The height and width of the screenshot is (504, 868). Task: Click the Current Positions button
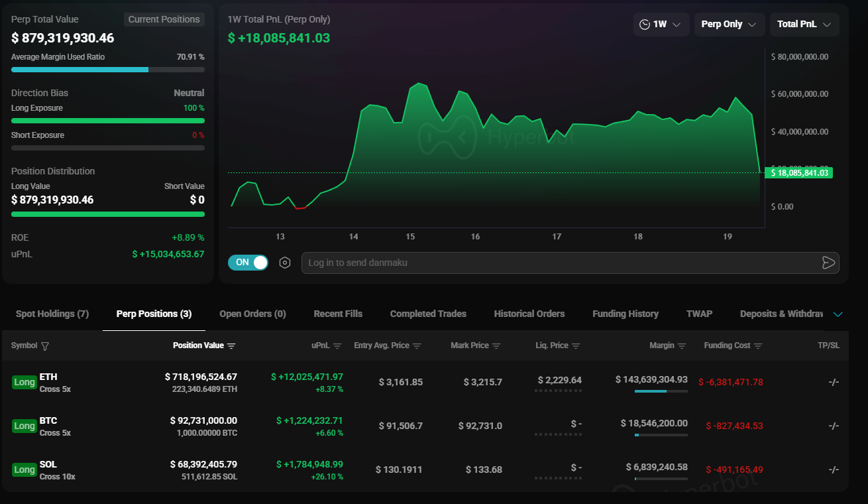164,19
